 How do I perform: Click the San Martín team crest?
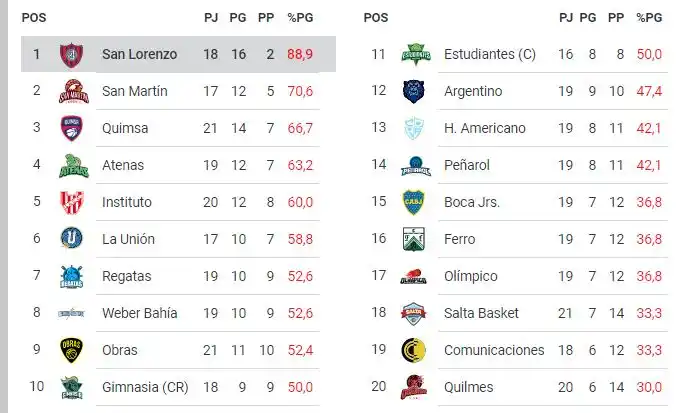coord(71,91)
